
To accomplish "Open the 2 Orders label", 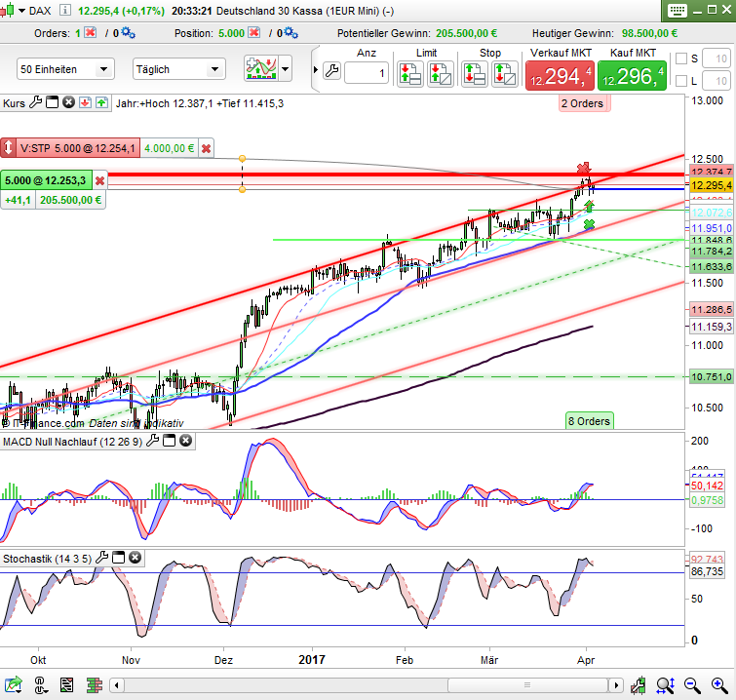I will pos(582,103).
